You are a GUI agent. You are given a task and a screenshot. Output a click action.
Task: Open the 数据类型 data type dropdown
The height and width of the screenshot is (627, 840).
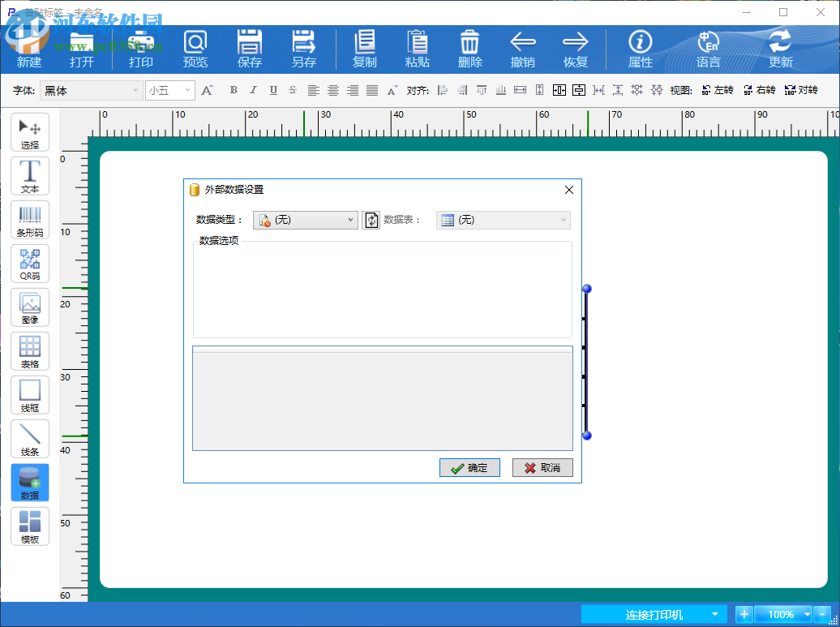tap(305, 219)
